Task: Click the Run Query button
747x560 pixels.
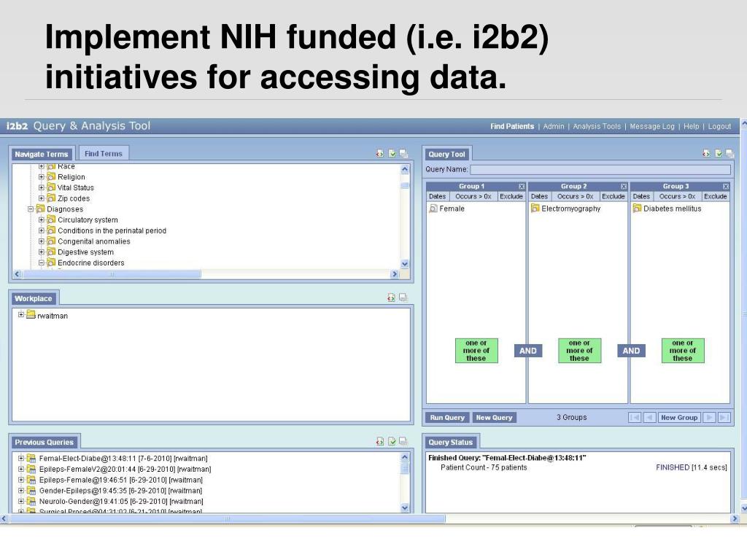Action: pyautogui.click(x=447, y=418)
